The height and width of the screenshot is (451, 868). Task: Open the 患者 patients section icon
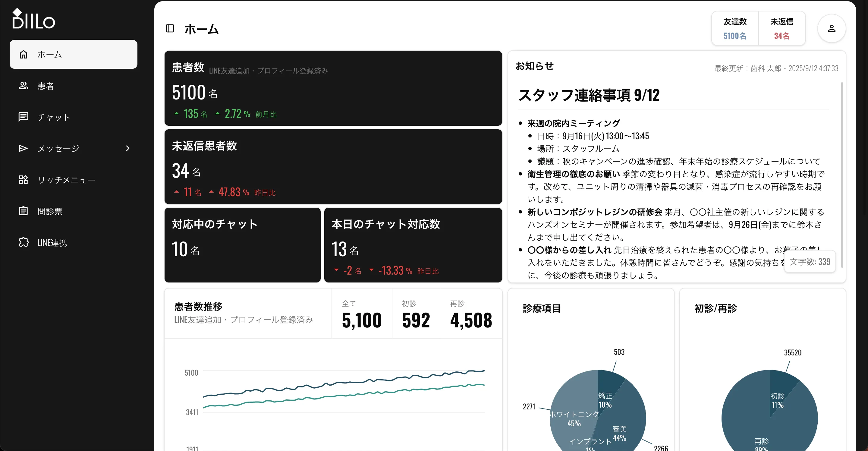[24, 86]
